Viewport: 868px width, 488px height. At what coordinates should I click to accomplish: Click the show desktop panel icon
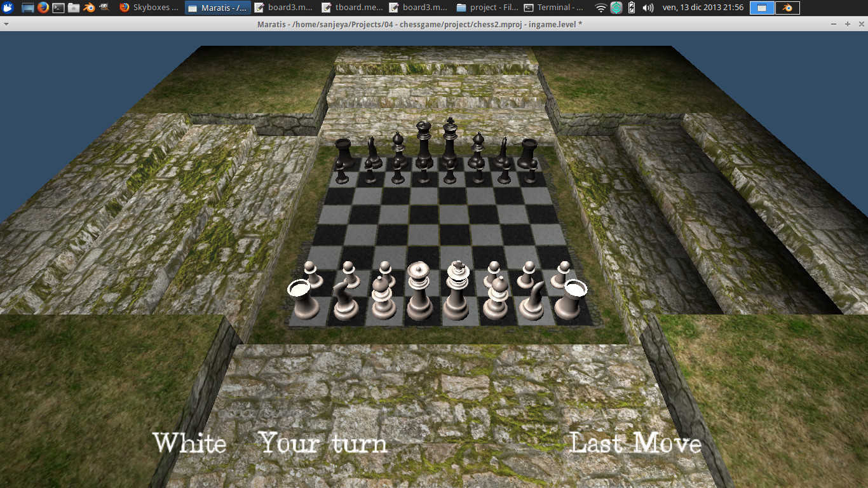tap(28, 8)
